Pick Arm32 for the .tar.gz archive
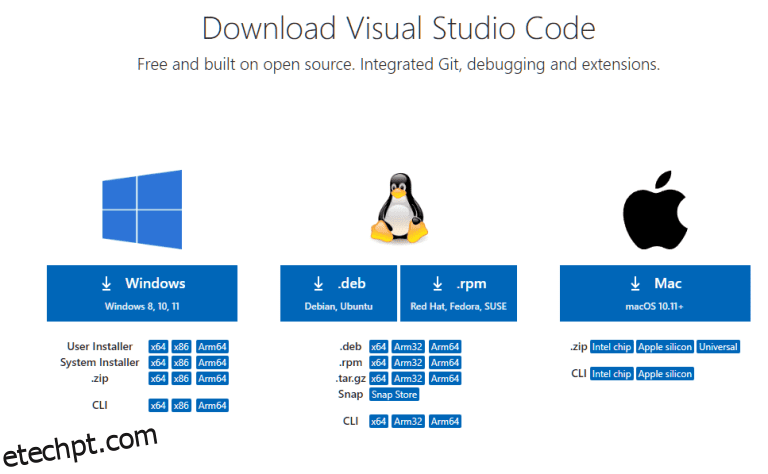 408,379
